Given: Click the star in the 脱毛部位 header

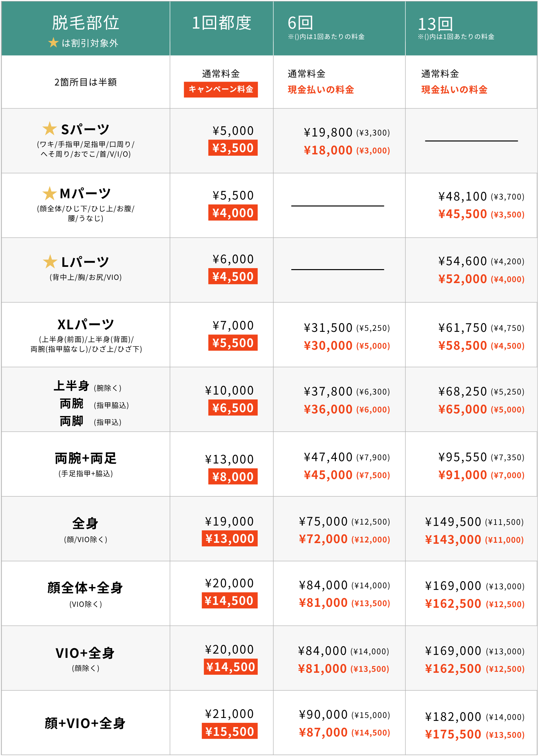Looking at the screenshot, I should pyautogui.click(x=53, y=43).
